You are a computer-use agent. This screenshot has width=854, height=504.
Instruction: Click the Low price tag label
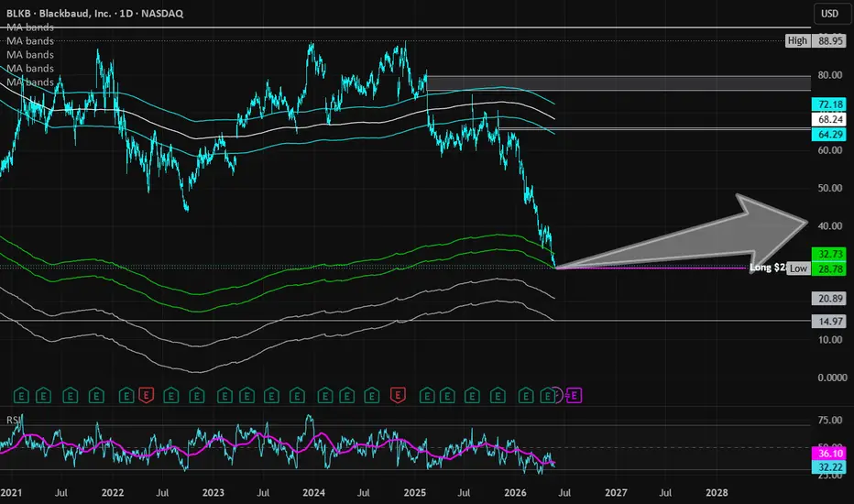[x=798, y=268]
